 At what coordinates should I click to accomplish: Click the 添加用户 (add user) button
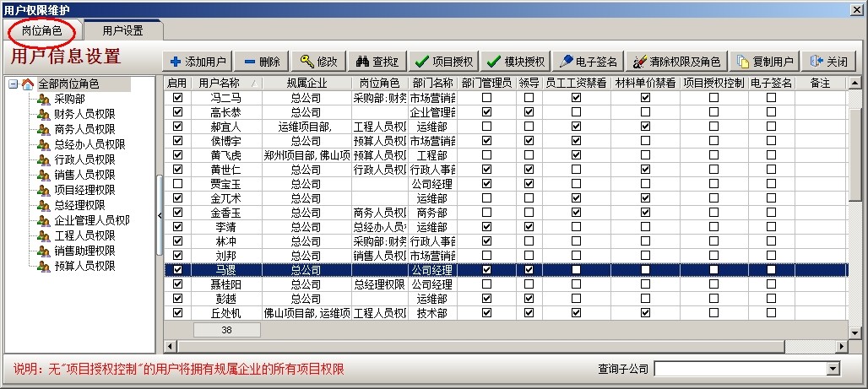pyautogui.click(x=198, y=62)
